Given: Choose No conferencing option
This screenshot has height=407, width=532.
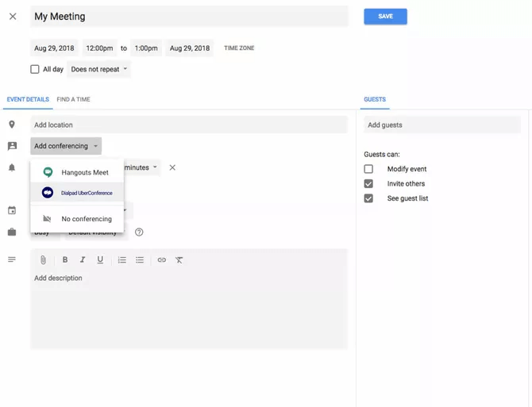Looking at the screenshot, I should 77,219.
